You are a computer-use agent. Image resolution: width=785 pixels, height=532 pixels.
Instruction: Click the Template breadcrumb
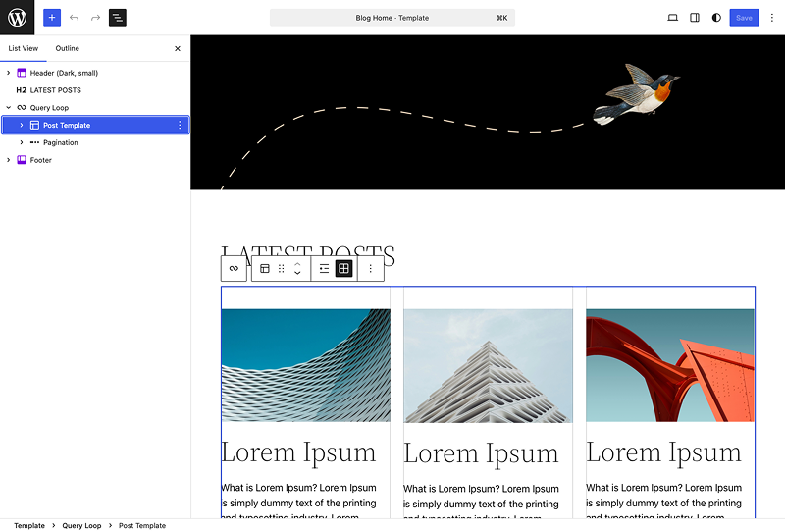point(29,525)
